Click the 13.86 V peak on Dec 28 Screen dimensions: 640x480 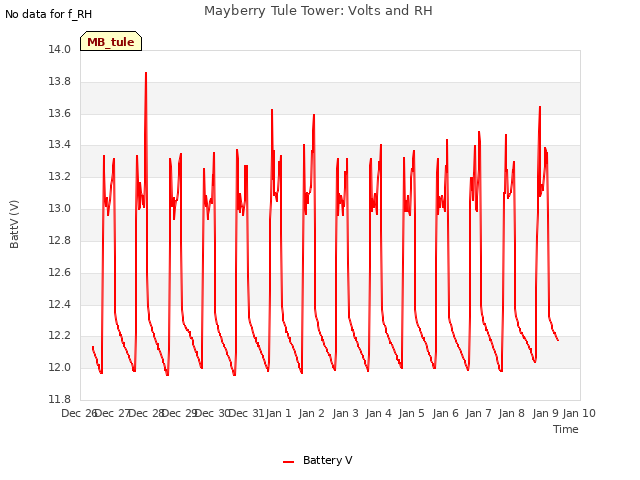(146, 73)
